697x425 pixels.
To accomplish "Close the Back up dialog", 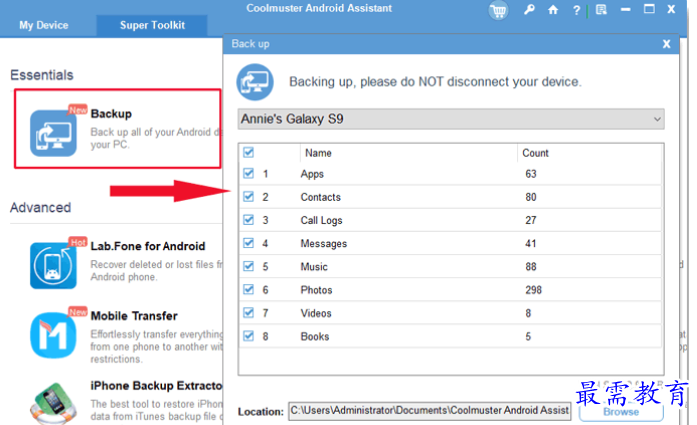I will click(x=666, y=44).
